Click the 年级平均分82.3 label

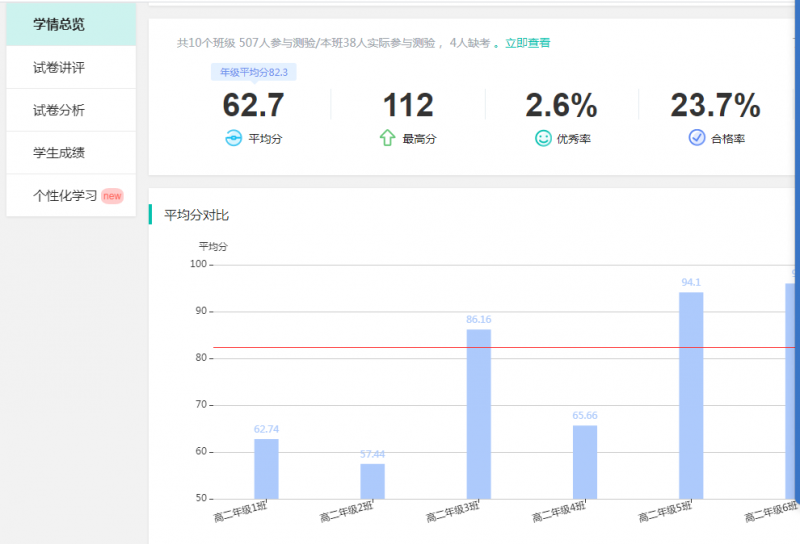tap(253, 72)
